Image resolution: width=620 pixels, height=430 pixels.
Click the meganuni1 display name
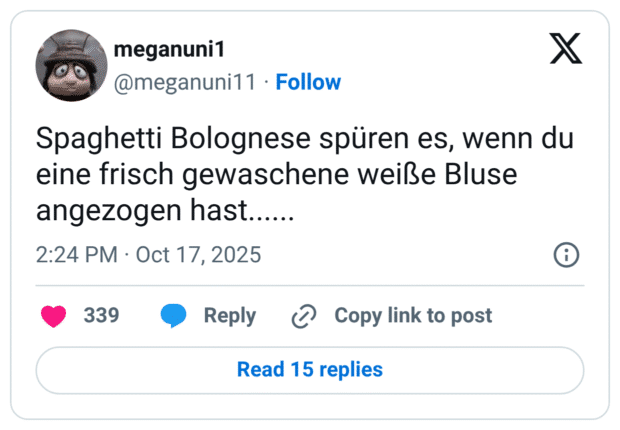click(167, 50)
